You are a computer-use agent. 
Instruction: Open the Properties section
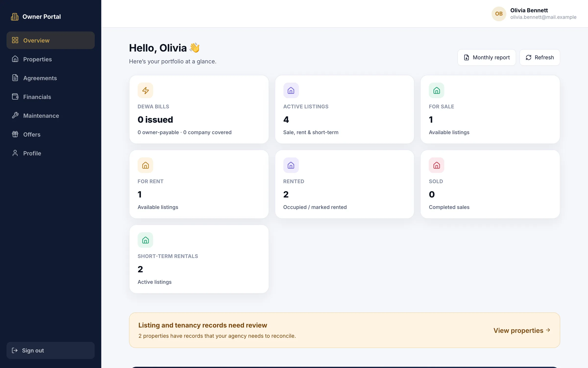pos(50,59)
